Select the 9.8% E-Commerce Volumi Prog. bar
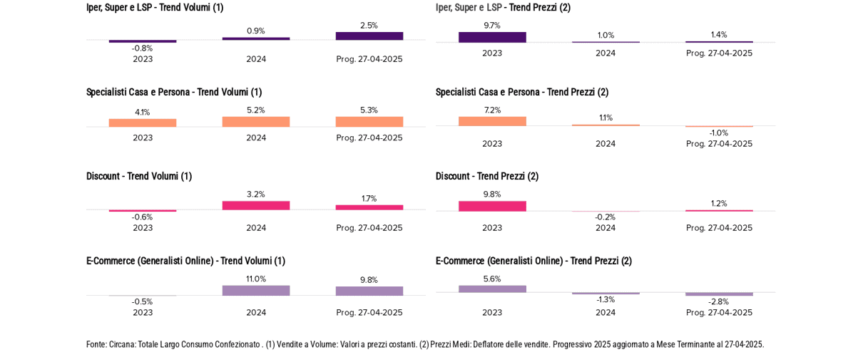Viewport: 868px width, 362px height. pos(369,291)
